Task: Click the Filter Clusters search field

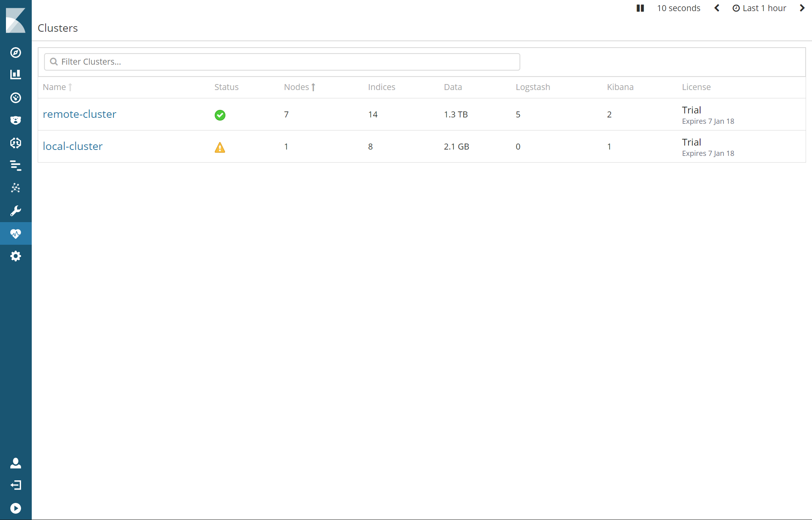Action: click(x=282, y=62)
